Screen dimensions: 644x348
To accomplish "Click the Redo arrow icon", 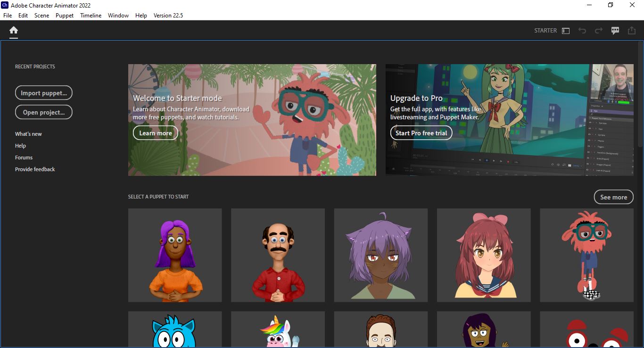I will coord(599,31).
